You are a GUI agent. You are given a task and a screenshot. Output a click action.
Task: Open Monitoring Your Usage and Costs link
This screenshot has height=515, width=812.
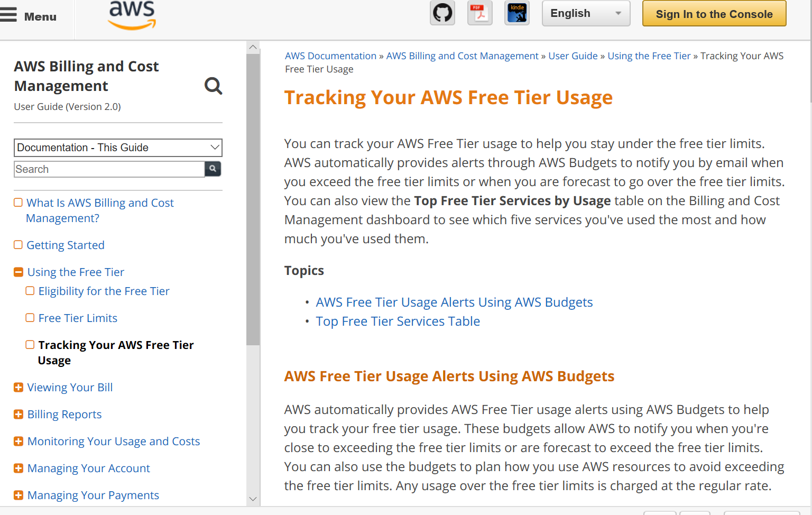point(114,442)
